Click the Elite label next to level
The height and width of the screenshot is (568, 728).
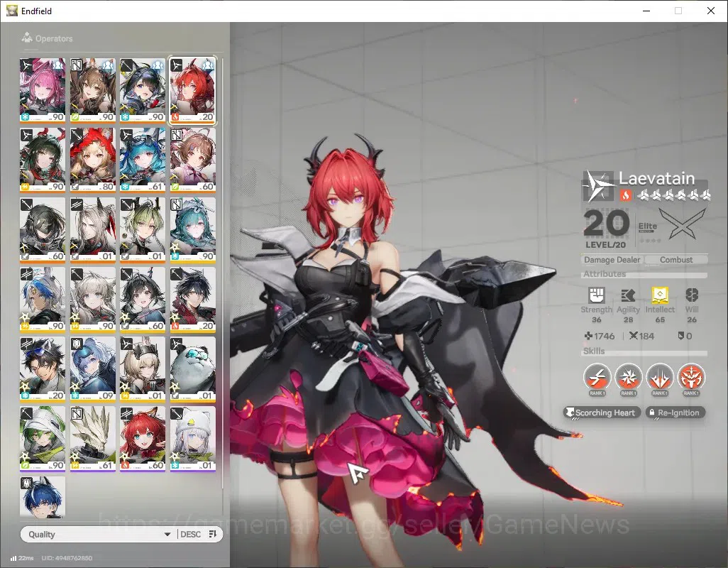click(647, 226)
